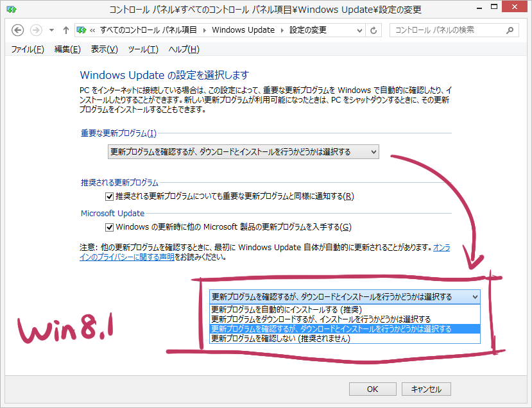Screen dimensions: 532x408
Task: Toggle 推奨される更新プログラム notification checkbox
Action: (109, 196)
